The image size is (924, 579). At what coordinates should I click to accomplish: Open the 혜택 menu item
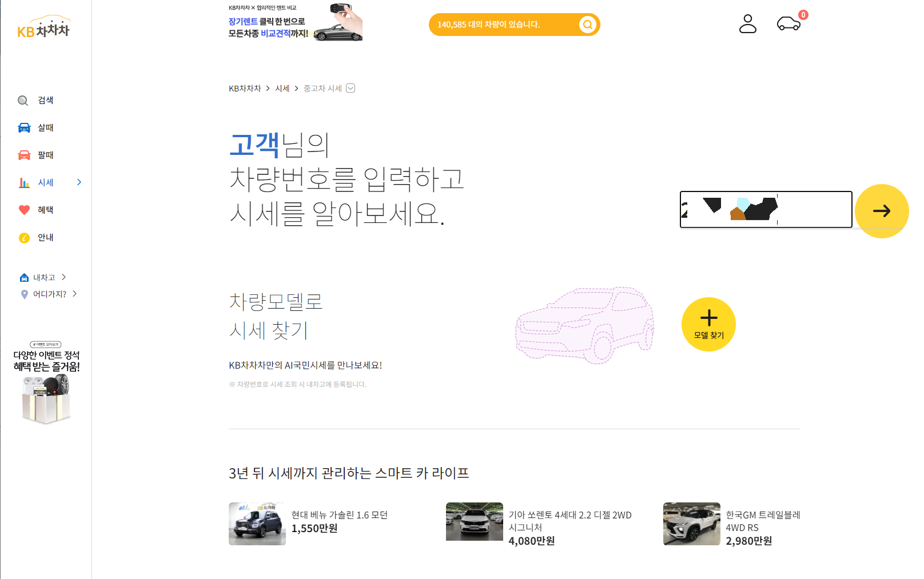click(x=46, y=210)
